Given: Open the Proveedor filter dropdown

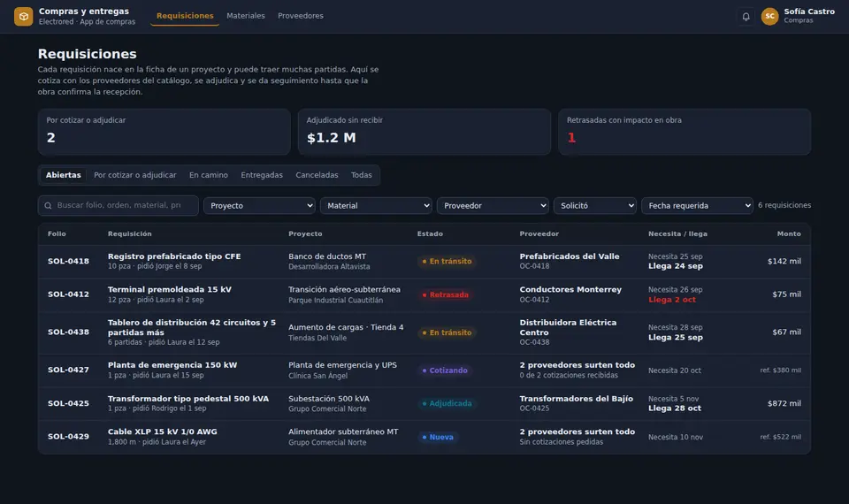Looking at the screenshot, I should coord(493,206).
